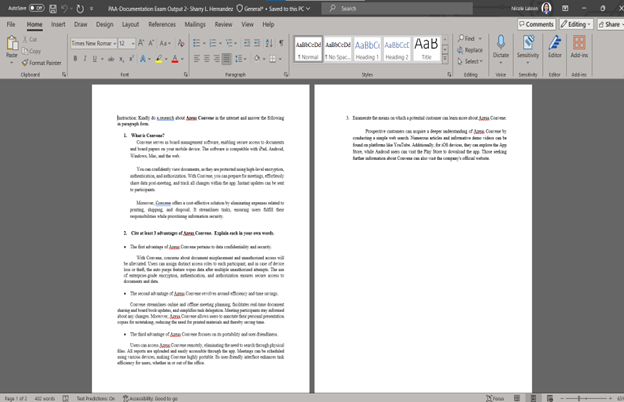This screenshot has width=624, height=402.
Task: Activate Format Painter
Action: point(42,62)
